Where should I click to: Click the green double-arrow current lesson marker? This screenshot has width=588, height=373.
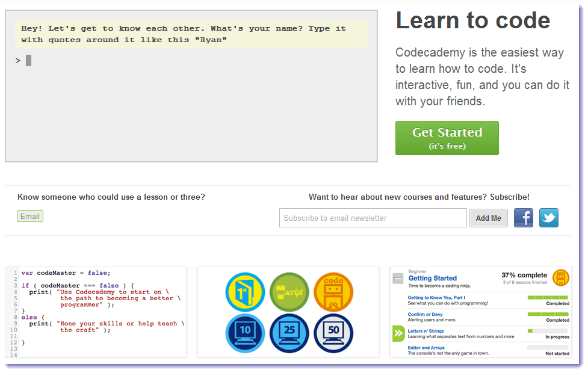[x=398, y=333]
